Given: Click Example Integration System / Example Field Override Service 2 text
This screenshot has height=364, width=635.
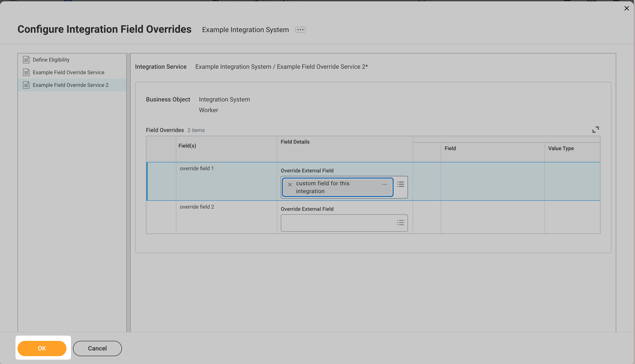Looking at the screenshot, I should pyautogui.click(x=282, y=67).
